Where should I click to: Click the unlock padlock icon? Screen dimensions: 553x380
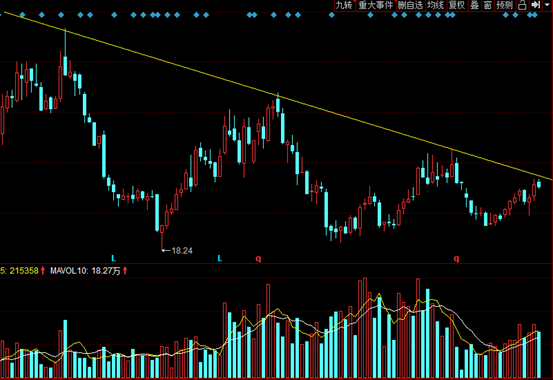click(522, 5)
